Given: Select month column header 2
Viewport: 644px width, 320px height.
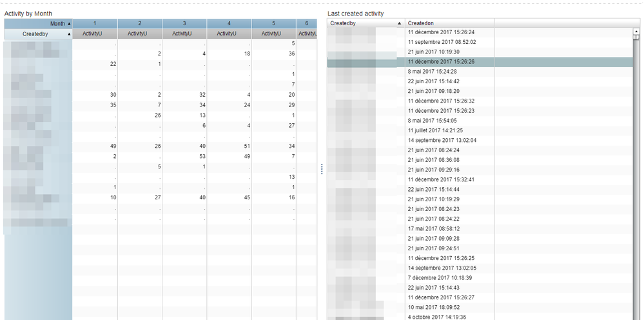Looking at the screenshot, I should [140, 23].
